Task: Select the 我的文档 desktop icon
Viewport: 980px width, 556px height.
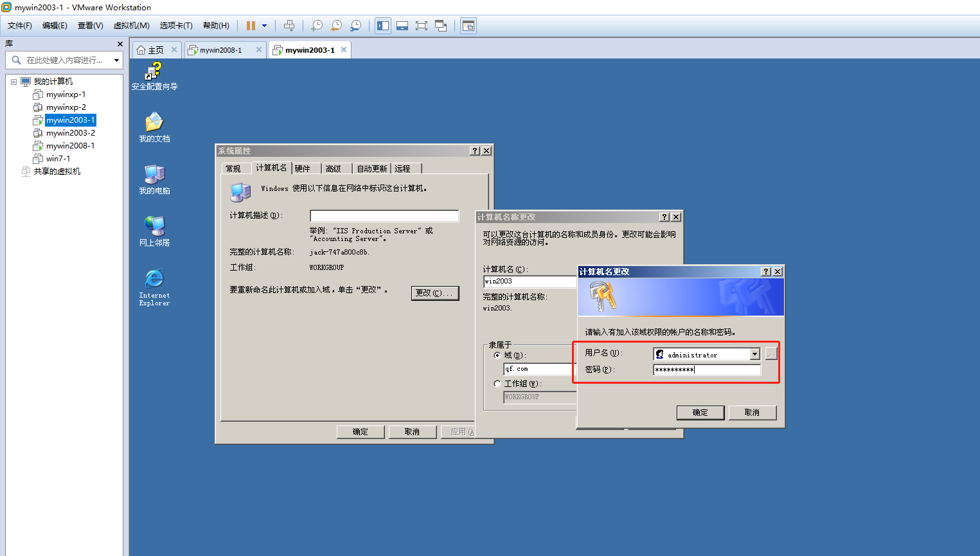Action: coord(154,127)
